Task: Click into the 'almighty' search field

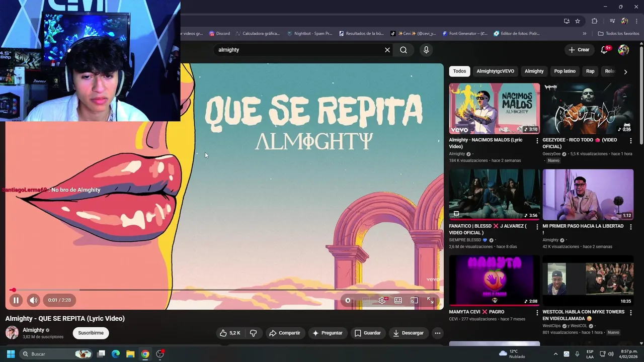Action: pyautogui.click(x=299, y=50)
